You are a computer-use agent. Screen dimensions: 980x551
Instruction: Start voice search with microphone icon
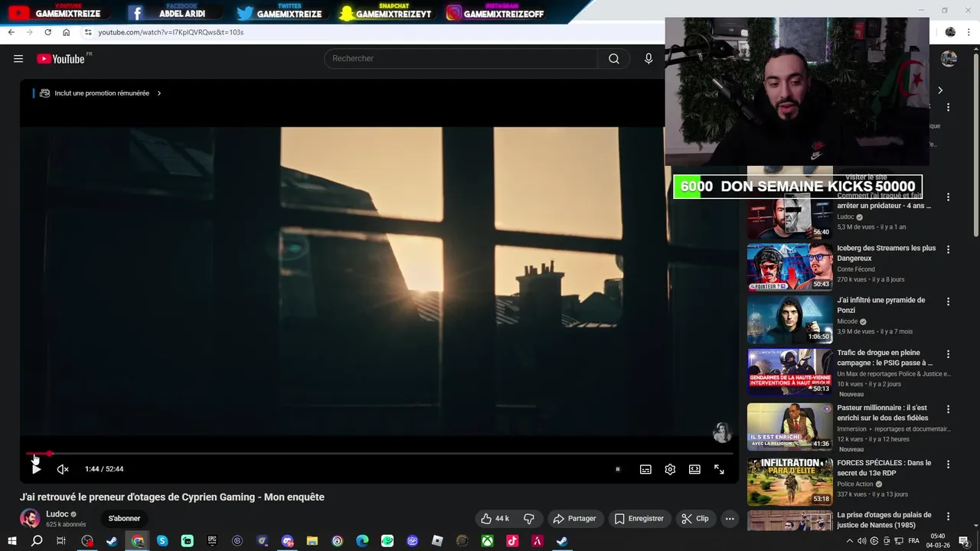[x=648, y=59]
